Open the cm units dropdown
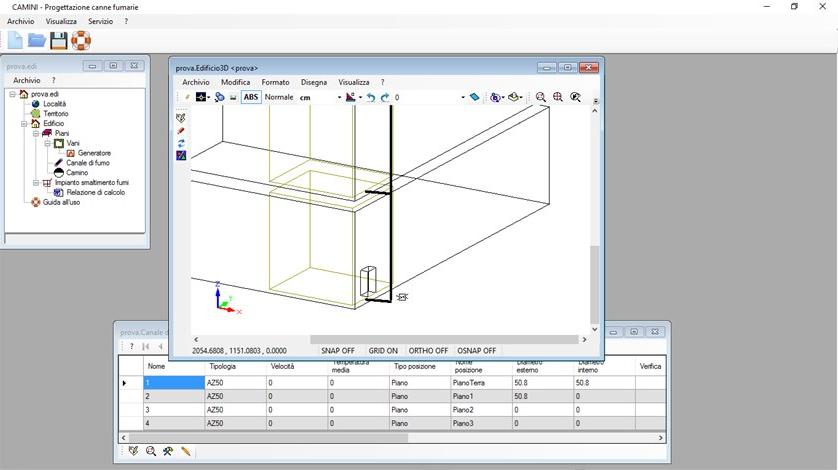The height and width of the screenshot is (470, 838). coord(339,98)
